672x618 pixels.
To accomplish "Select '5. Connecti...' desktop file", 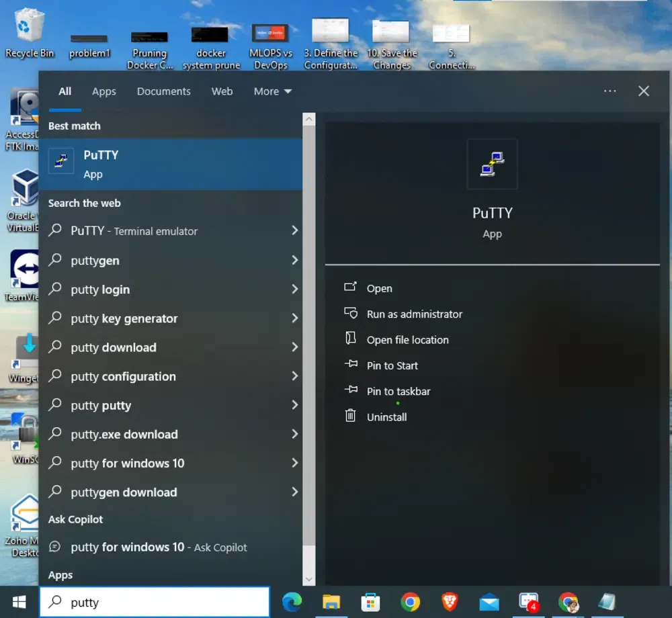I will point(452,46).
